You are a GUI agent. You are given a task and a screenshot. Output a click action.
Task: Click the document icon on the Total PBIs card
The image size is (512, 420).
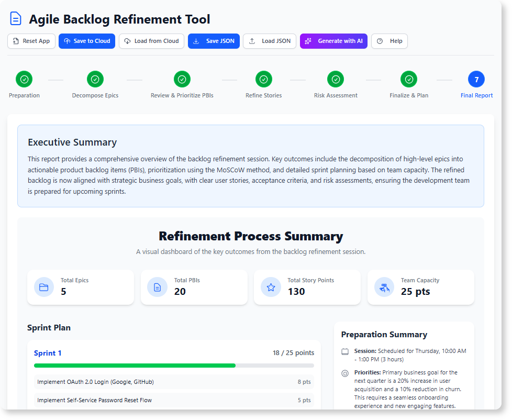point(157,287)
